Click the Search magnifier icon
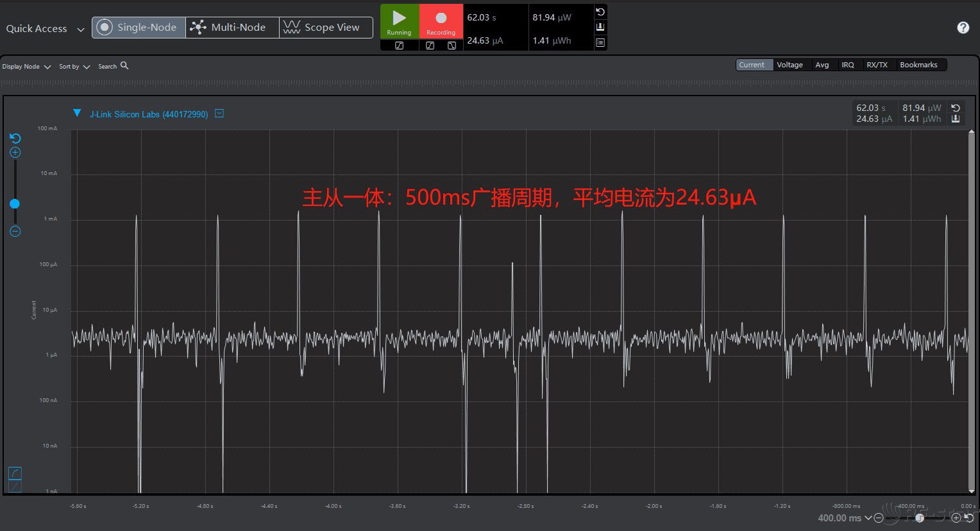The image size is (980, 531). pos(124,65)
